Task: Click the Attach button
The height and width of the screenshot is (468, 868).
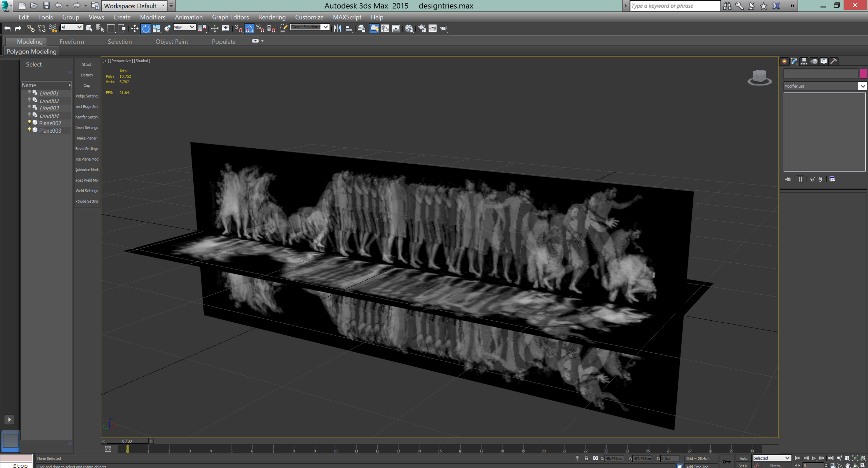Action: coord(87,65)
